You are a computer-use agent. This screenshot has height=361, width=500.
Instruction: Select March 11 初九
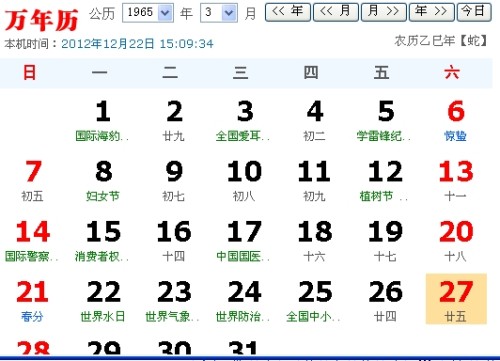[315, 181]
